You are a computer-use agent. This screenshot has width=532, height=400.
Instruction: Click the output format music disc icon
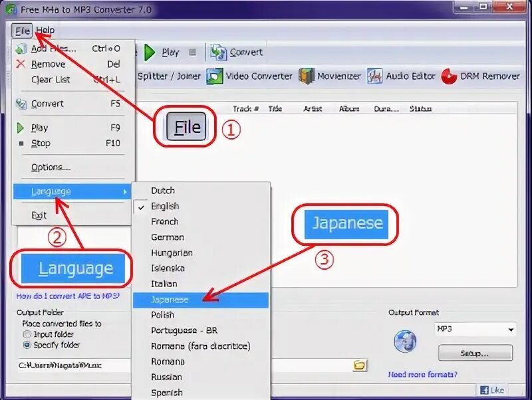pyautogui.click(x=405, y=341)
